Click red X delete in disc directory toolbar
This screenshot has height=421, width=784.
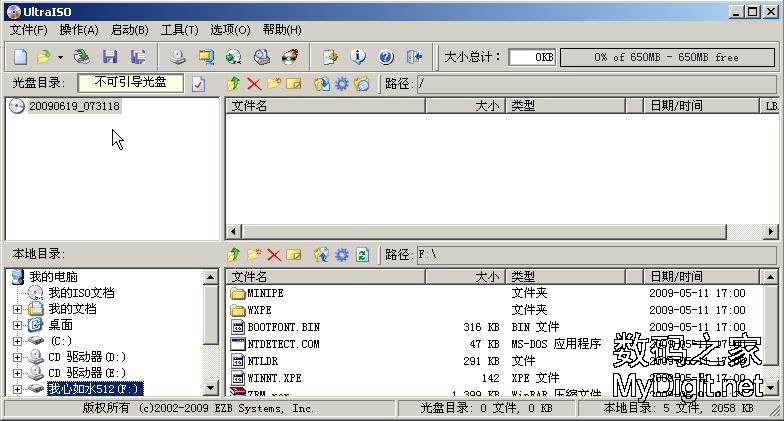tap(254, 84)
